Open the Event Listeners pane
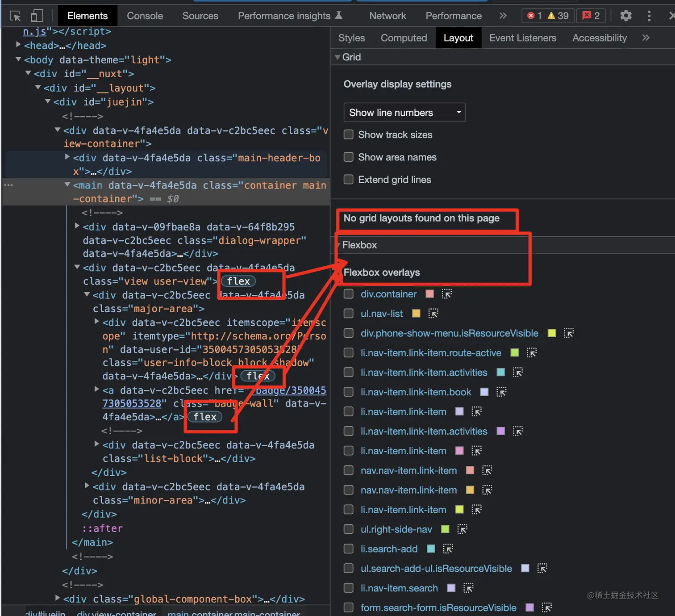The height and width of the screenshot is (616, 675). point(523,38)
